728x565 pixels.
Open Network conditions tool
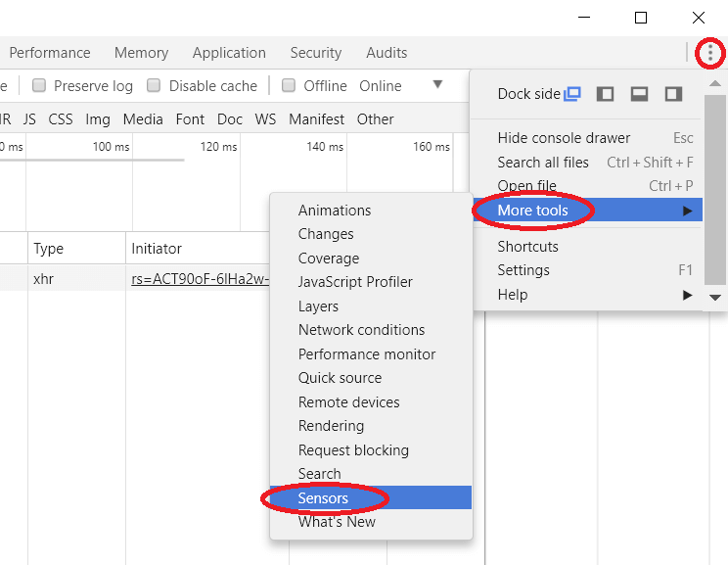tap(361, 330)
